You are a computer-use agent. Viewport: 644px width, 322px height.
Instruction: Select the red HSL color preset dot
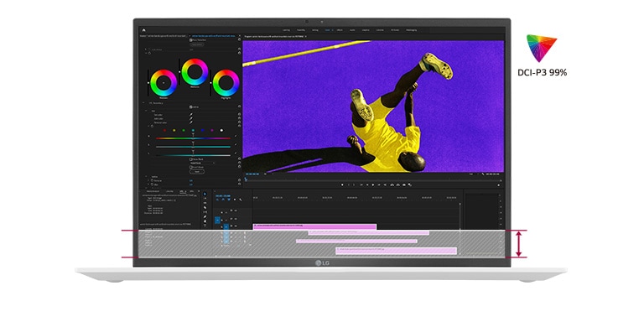coord(164,130)
